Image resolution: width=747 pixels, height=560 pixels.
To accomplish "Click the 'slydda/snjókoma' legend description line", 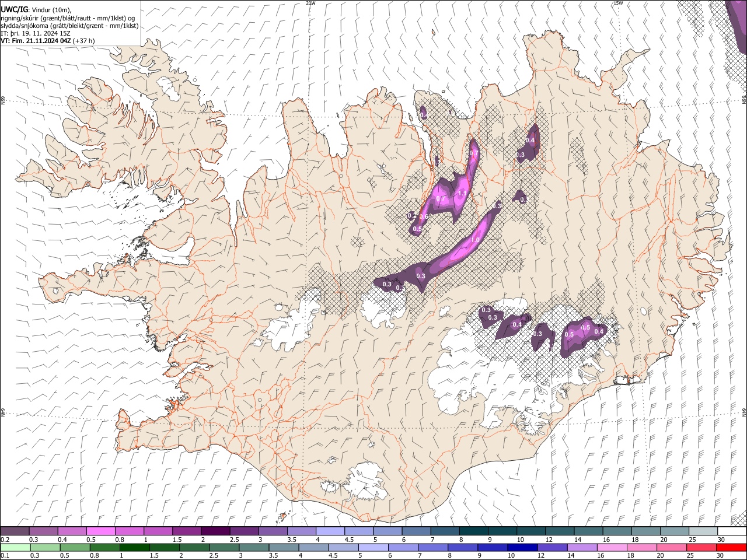I will (69, 26).
